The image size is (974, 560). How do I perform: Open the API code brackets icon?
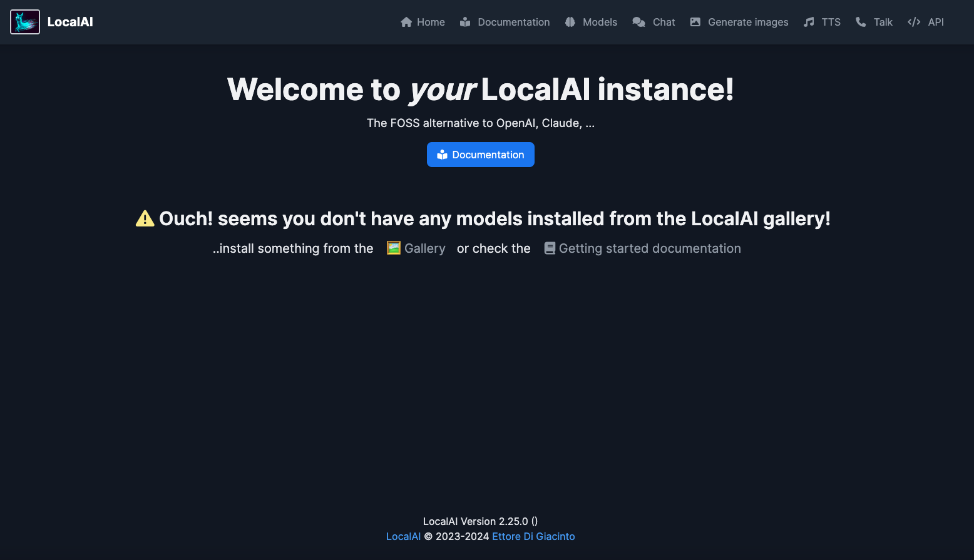[913, 21]
